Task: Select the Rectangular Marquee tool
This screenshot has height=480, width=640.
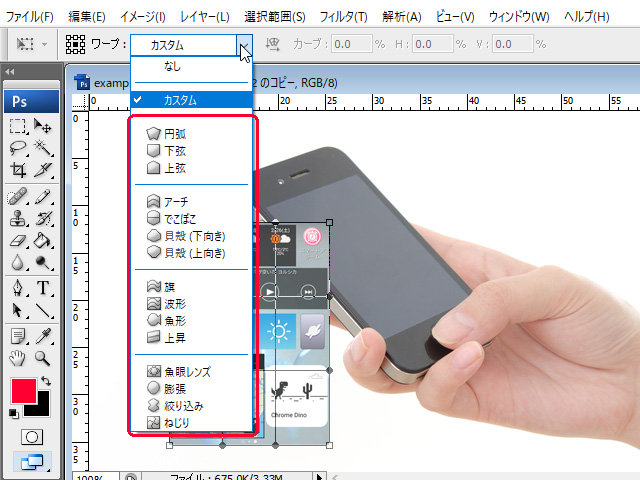Action: (x=18, y=126)
